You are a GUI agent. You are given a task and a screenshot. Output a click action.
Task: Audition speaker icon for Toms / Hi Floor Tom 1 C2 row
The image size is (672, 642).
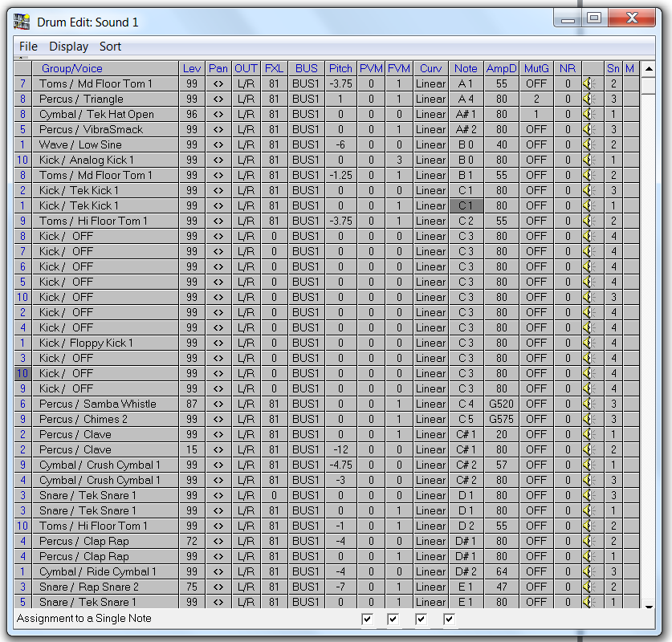click(x=589, y=221)
